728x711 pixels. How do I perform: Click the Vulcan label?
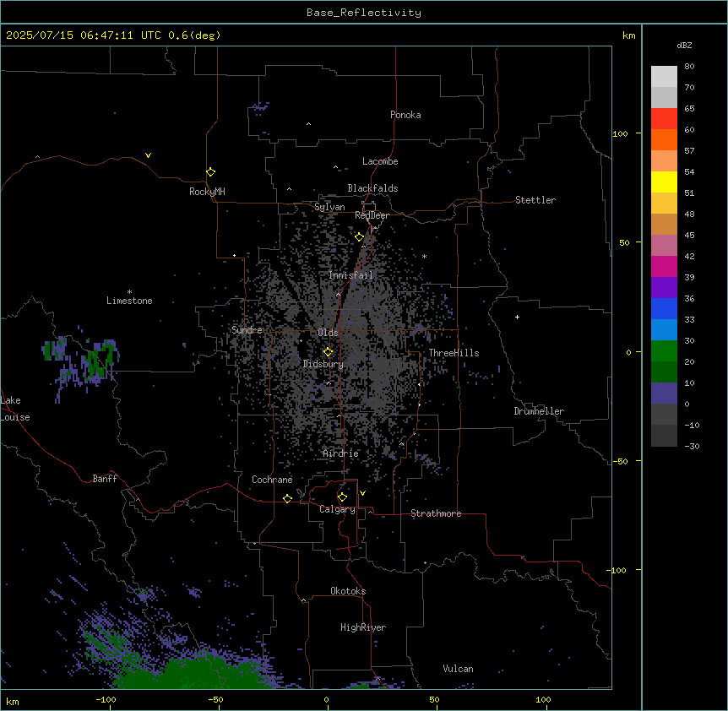(x=458, y=669)
